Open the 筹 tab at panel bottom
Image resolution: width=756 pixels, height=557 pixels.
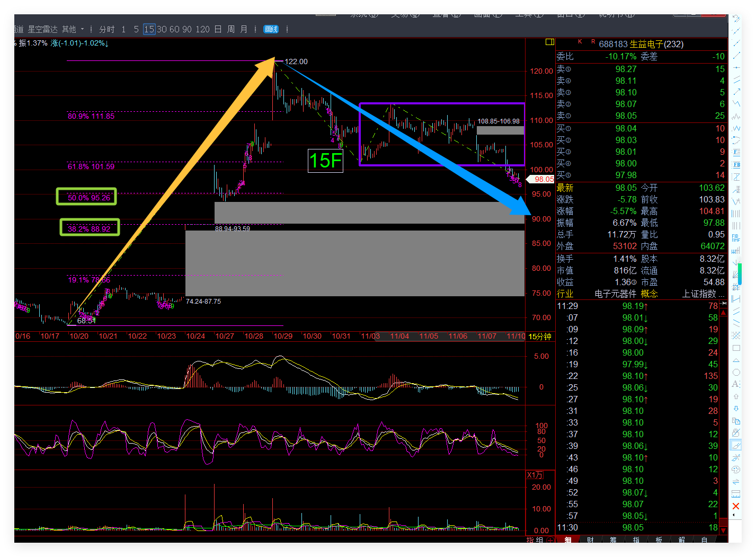(x=613, y=540)
